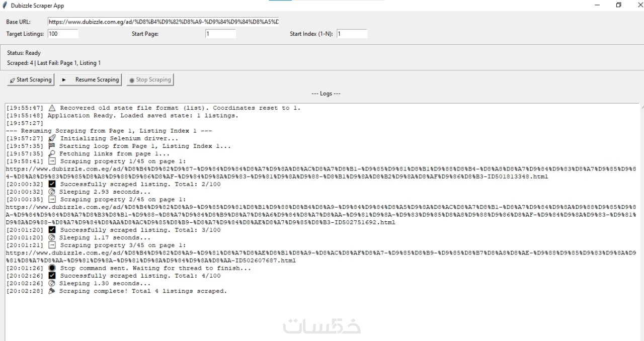This screenshot has height=341, width=644.
Task: Click the Start Page: label
Action: 145,34
